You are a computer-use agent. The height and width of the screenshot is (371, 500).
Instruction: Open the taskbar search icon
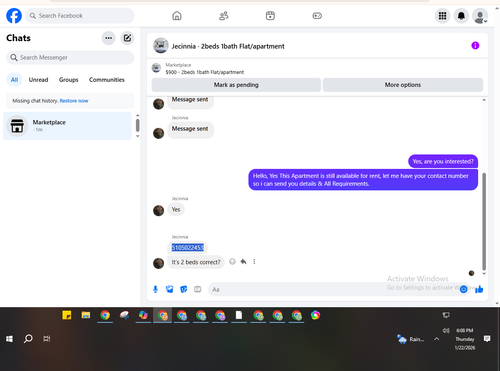(x=28, y=339)
